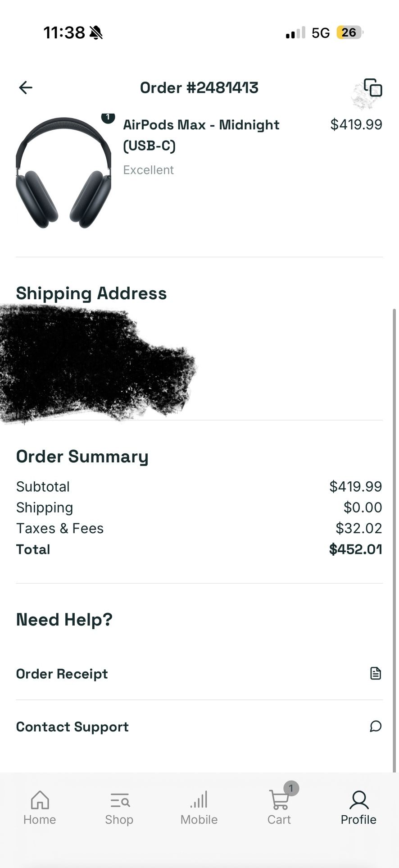
Task: Tap the battery indicator in status bar
Action: coord(349,32)
